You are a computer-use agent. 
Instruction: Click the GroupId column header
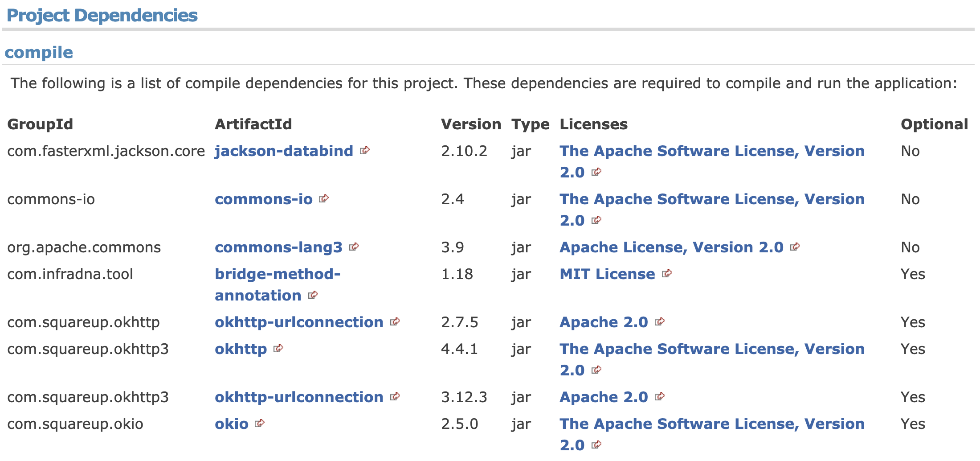coord(40,124)
